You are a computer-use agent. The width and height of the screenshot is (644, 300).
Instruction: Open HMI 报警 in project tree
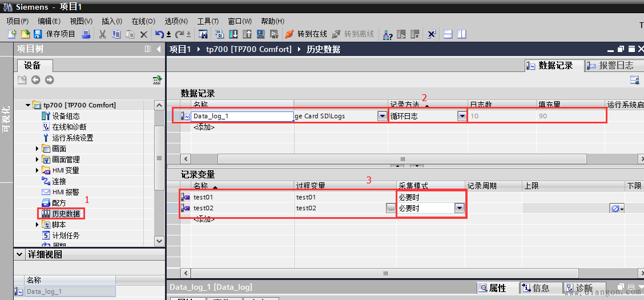coord(65,192)
